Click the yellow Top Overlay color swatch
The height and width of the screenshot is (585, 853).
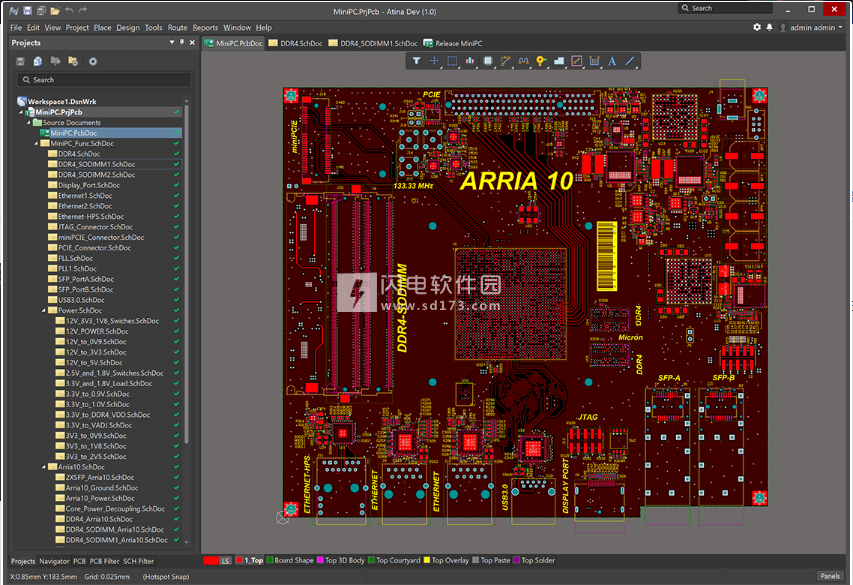click(427, 561)
